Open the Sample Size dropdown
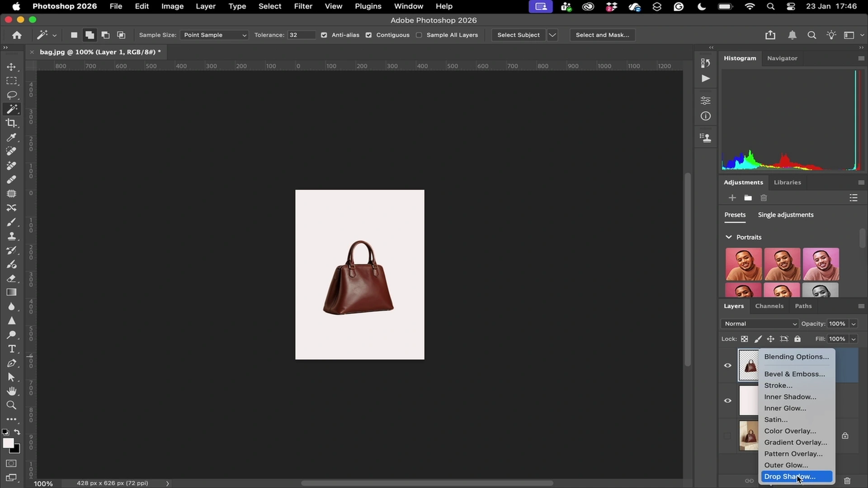This screenshot has width=868, height=488. tap(214, 35)
